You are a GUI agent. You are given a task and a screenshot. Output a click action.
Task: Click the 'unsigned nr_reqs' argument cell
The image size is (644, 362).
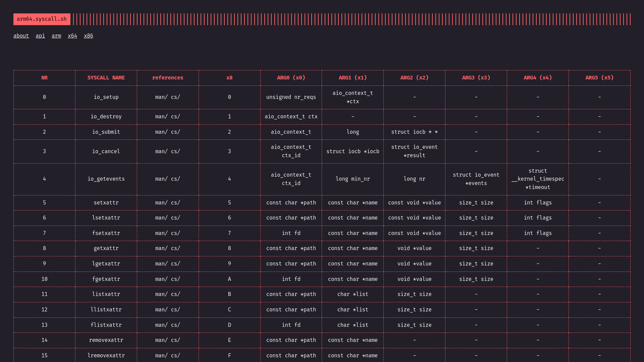tap(291, 97)
